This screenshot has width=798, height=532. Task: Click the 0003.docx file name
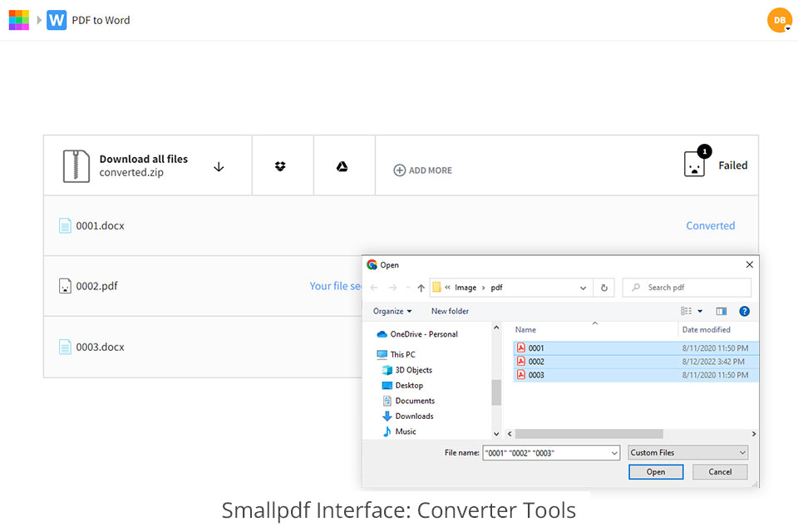(101, 347)
